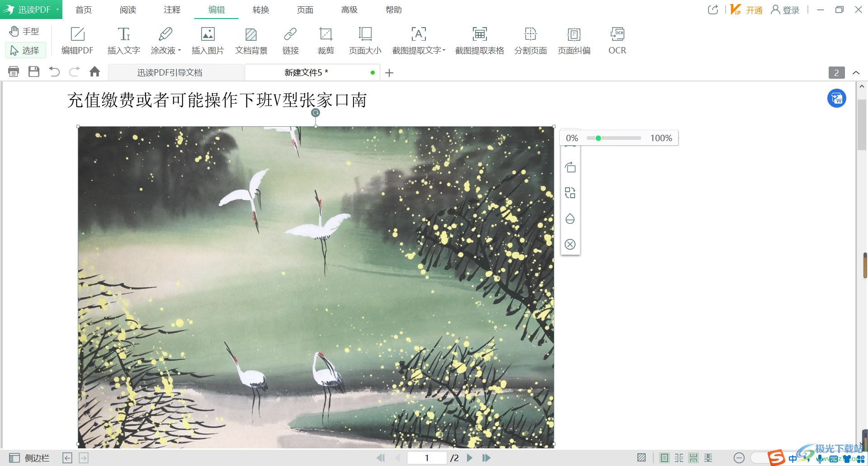The width and height of the screenshot is (868, 466).
Task: Jump to the first page
Action: click(381, 458)
